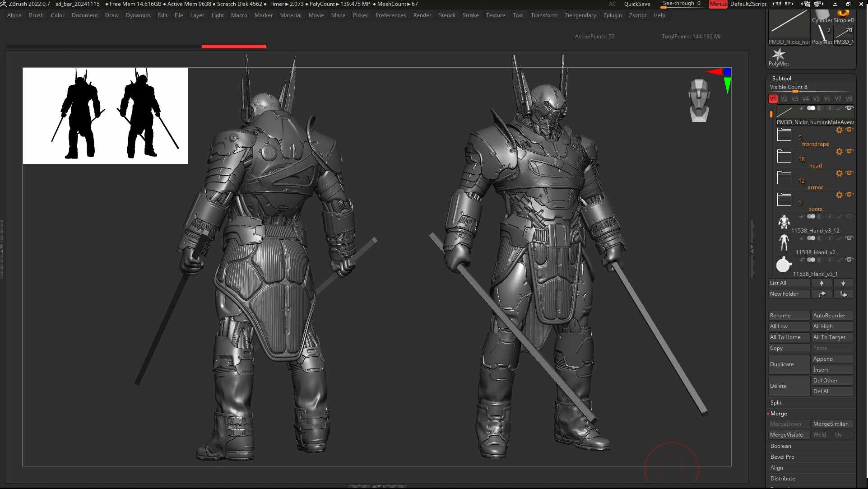This screenshot has height=489, width=868.
Task: Click the QuickSave button
Action: point(637,4)
